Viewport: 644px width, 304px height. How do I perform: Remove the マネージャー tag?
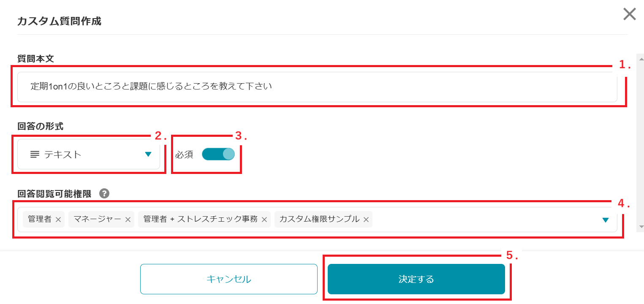(x=128, y=220)
